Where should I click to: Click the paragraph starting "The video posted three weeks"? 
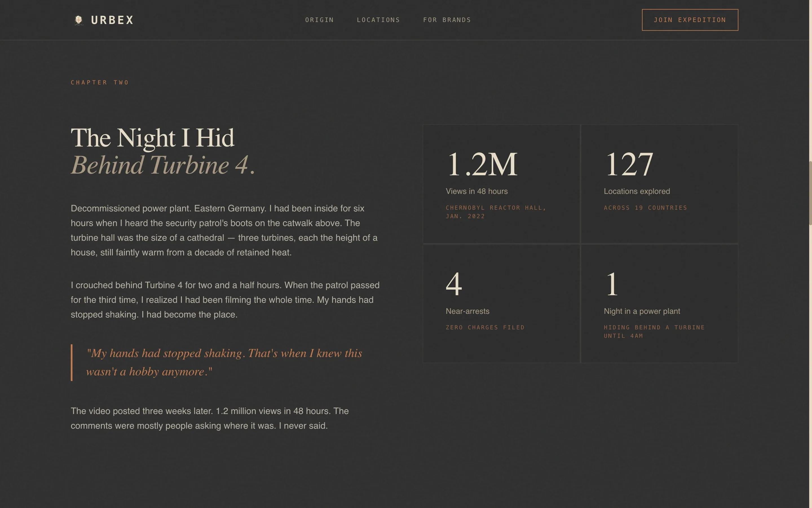pos(210,418)
